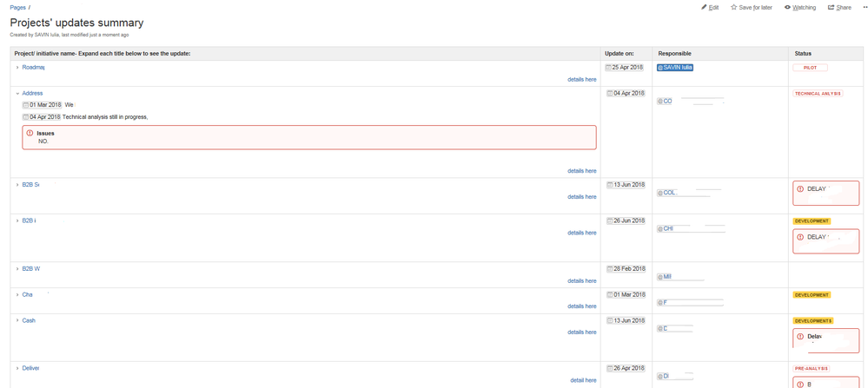Expand the B2B W row
Viewport: 868px width, 388px height.
click(x=17, y=269)
